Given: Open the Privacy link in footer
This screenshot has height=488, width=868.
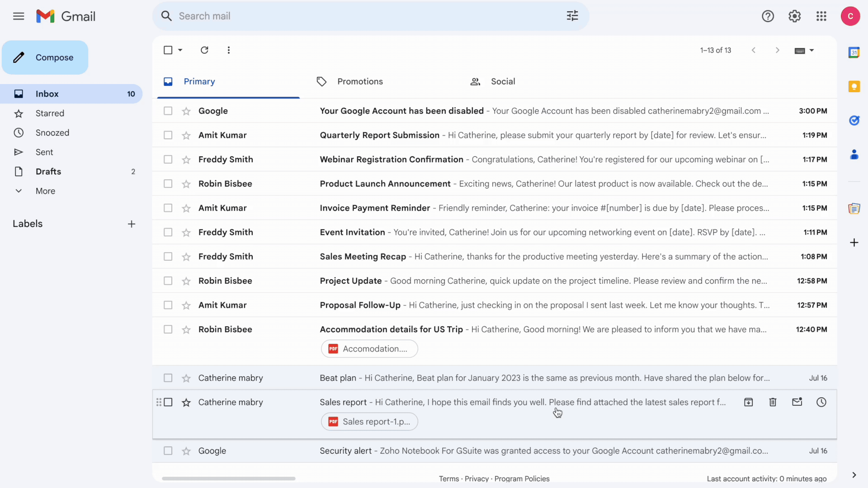Looking at the screenshot, I should (x=476, y=479).
